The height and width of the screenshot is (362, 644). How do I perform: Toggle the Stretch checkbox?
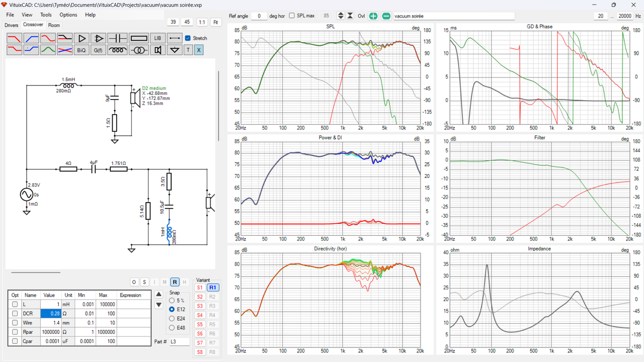188,38
